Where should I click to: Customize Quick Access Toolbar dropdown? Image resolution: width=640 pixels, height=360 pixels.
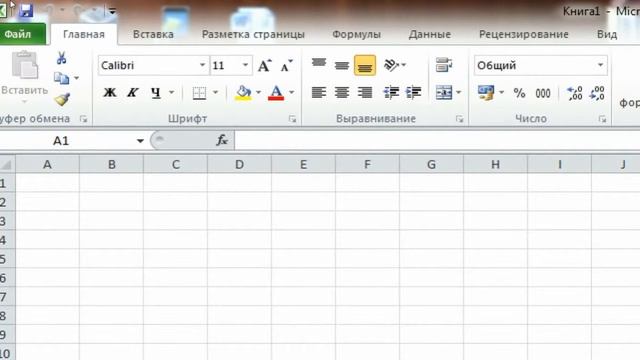coord(112,11)
